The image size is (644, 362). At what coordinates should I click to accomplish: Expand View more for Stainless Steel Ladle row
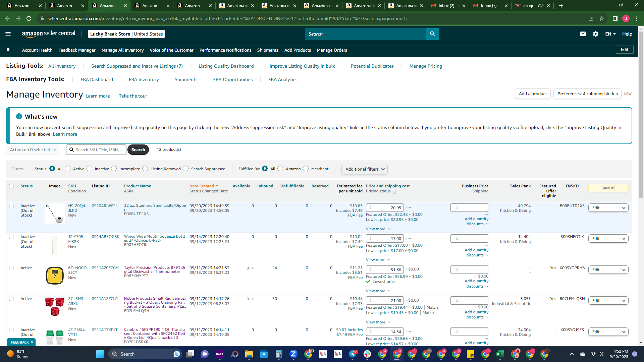coord(378,229)
